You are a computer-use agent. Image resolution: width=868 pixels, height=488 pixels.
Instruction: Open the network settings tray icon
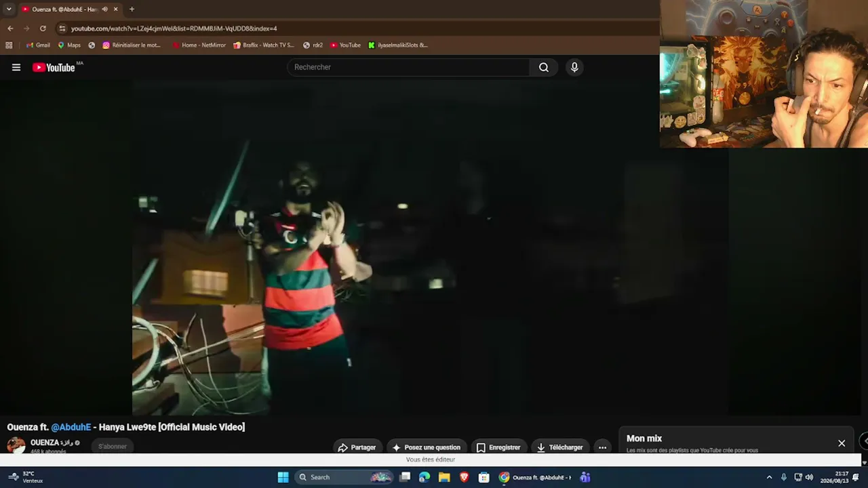pyautogui.click(x=798, y=477)
